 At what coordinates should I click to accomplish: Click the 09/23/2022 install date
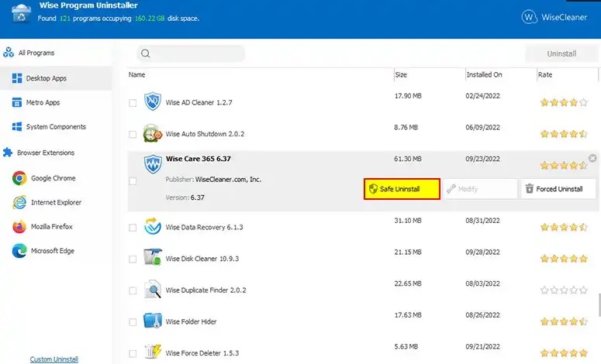[482, 159]
